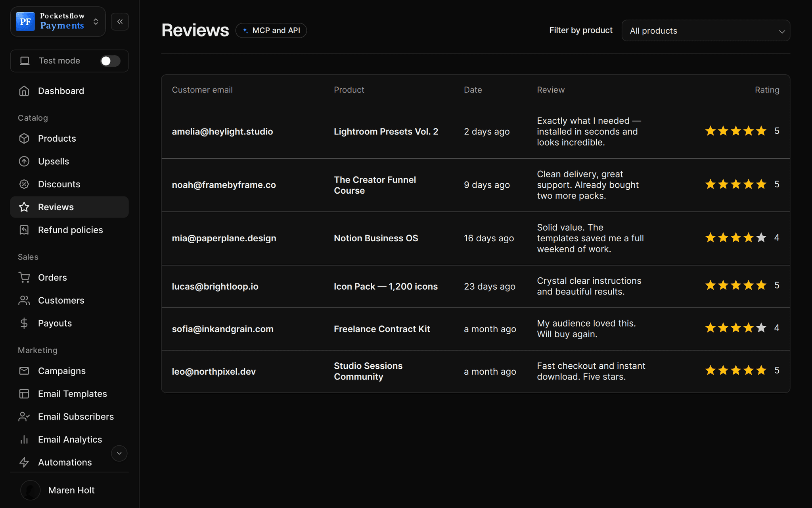This screenshot has height=508, width=812.
Task: Collapse the sidebar with the double-chevron button
Action: pos(120,21)
